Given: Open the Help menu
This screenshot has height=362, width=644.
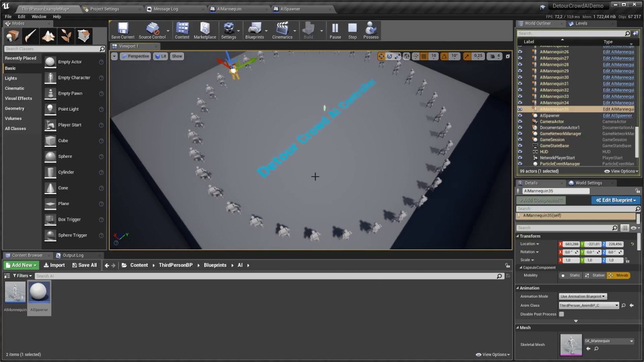Looking at the screenshot, I should [x=57, y=17].
